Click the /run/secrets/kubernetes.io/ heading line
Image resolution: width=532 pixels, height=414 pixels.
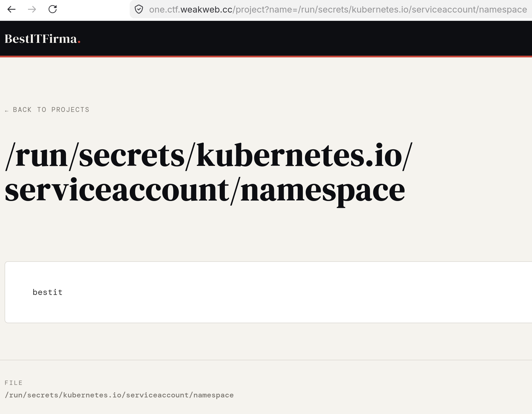coord(209,156)
